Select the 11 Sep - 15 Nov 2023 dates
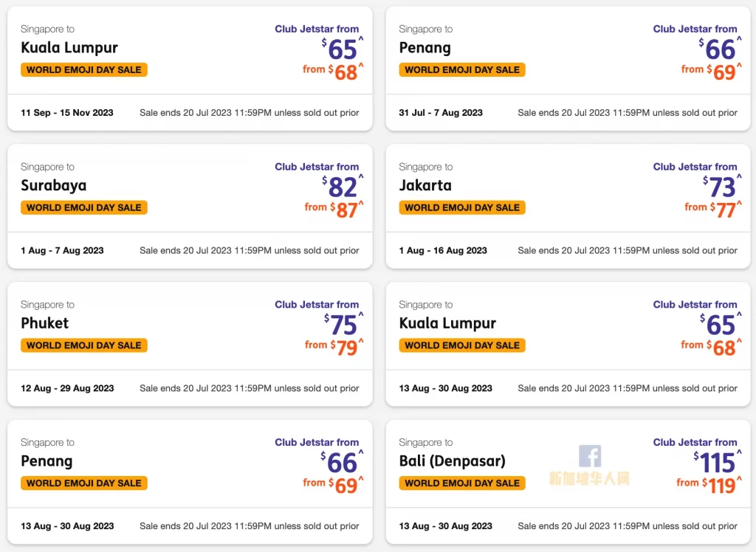This screenshot has width=756, height=552. pyautogui.click(x=67, y=113)
